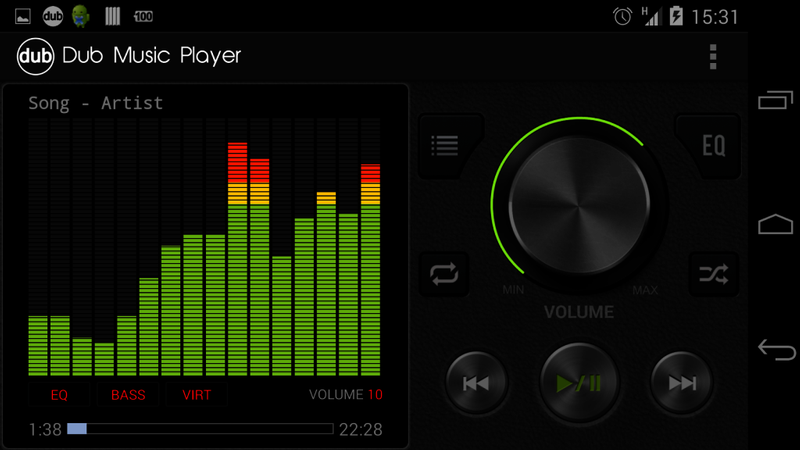Tap the barcode notification icon in status bar
This screenshot has height=450, width=800.
click(113, 16)
